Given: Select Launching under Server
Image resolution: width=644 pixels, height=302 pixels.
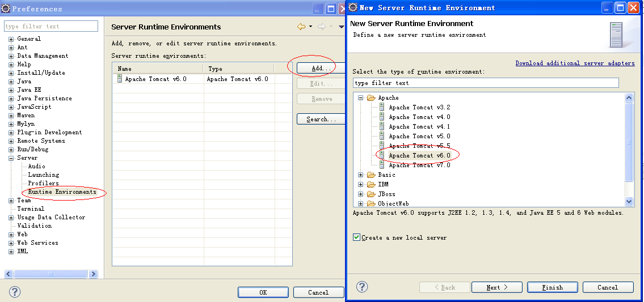Looking at the screenshot, I should coord(44,175).
